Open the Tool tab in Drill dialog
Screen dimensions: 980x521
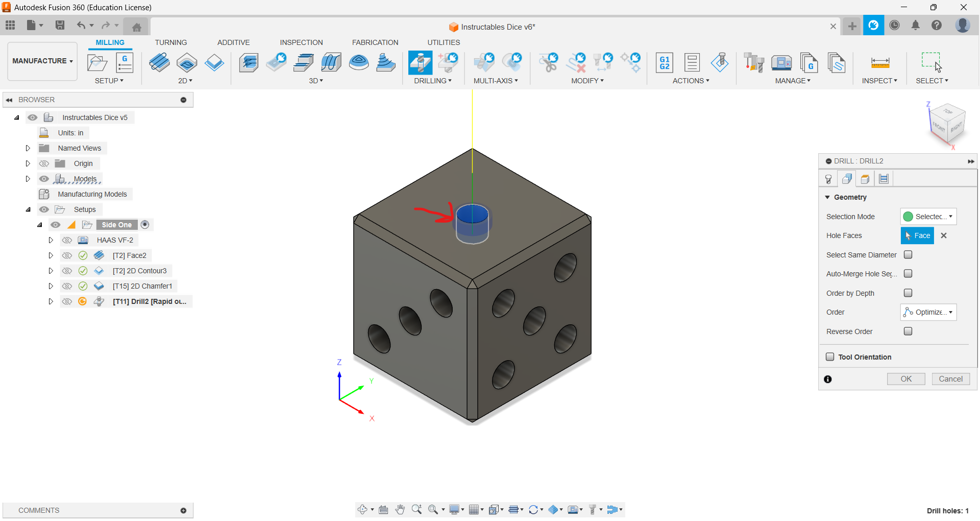(828, 179)
